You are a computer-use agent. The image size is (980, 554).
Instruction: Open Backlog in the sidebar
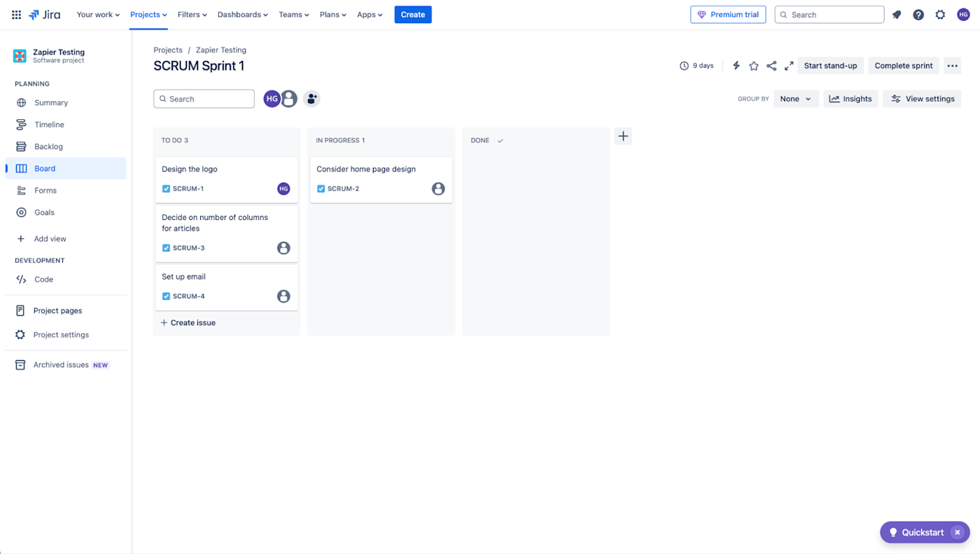66,146
